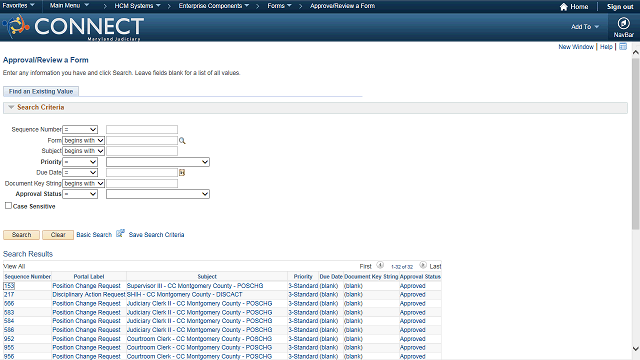The width and height of the screenshot is (640, 360).
Task: Open result with sequence number 566
Action: point(9,303)
